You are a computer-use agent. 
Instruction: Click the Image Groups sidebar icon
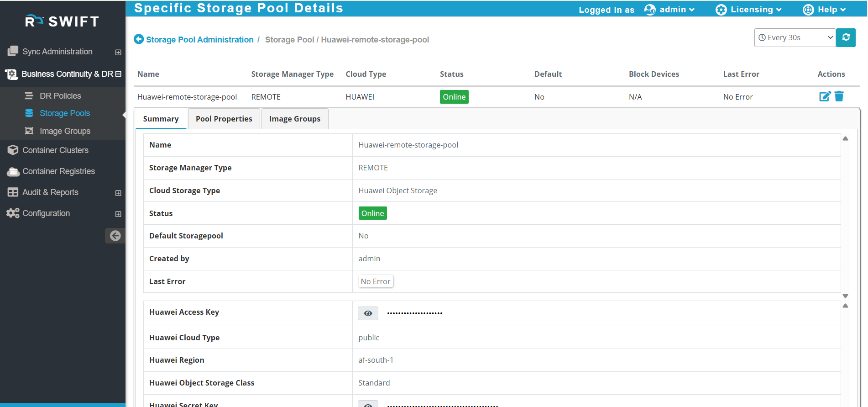[x=29, y=131]
